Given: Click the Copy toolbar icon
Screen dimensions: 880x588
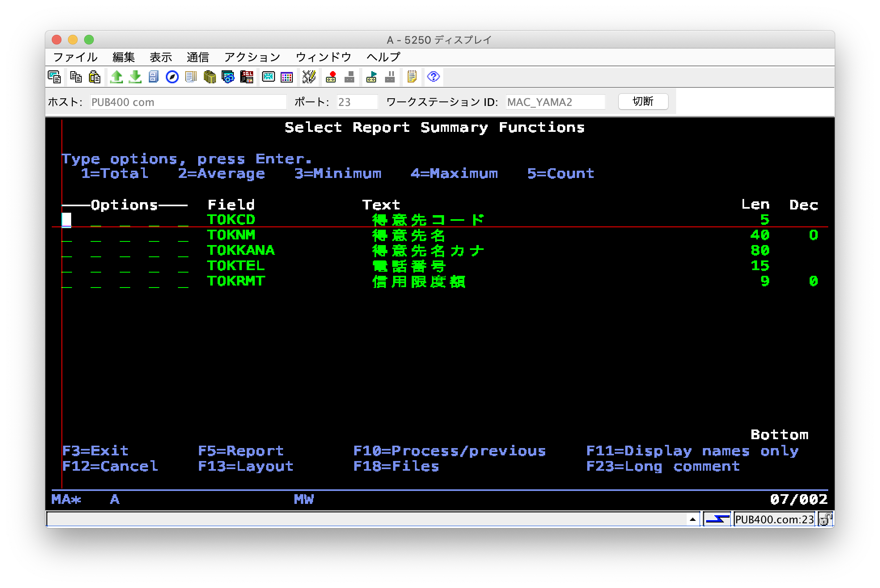Looking at the screenshot, I should (x=76, y=76).
